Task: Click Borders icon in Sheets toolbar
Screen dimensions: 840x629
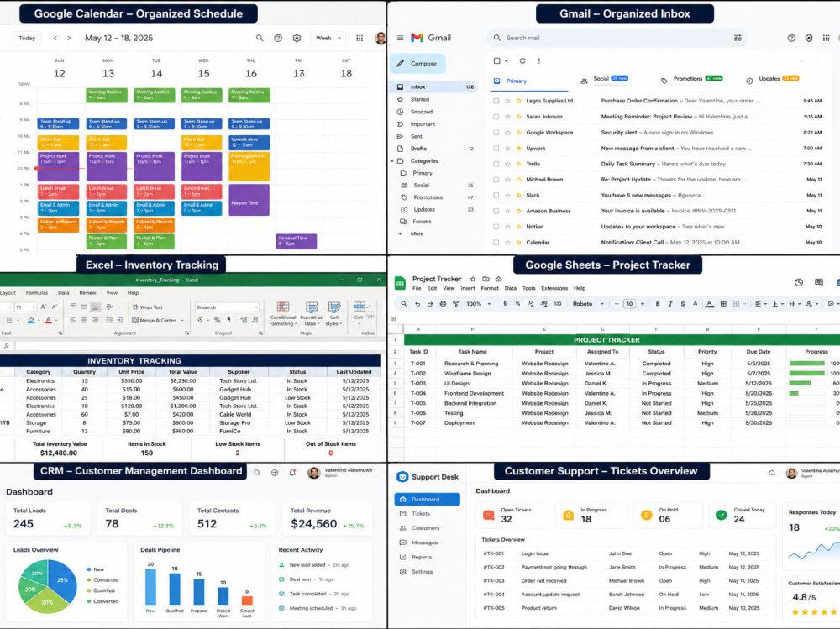Action: 723,304
